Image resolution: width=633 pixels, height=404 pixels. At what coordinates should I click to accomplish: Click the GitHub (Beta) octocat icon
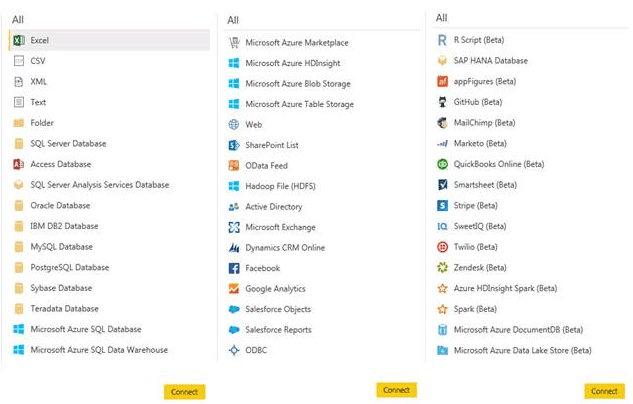click(442, 102)
